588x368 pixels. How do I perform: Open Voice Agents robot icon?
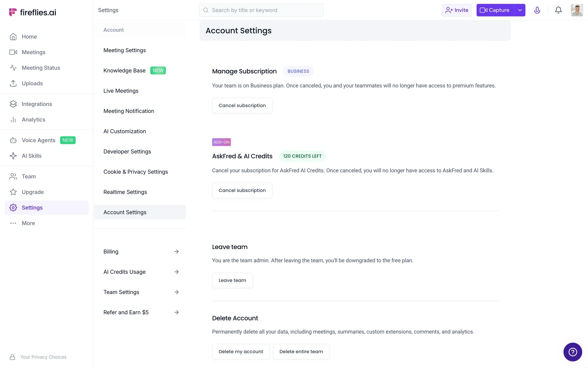point(13,140)
